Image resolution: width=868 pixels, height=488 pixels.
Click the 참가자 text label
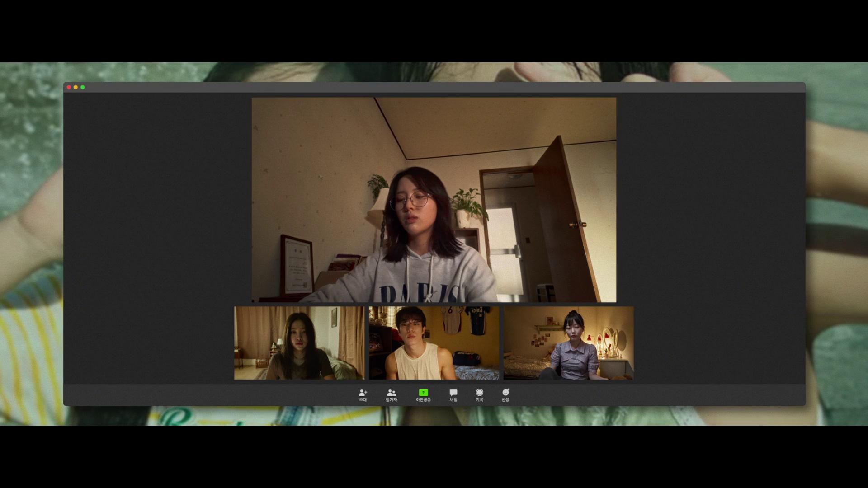(x=392, y=400)
